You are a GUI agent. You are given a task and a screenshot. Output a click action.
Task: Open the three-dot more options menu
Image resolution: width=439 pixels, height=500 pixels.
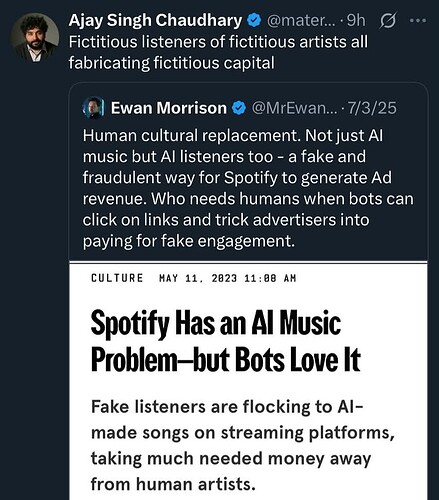pyautogui.click(x=418, y=21)
